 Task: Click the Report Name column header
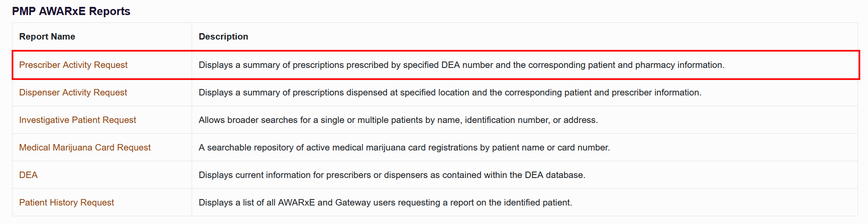47,37
